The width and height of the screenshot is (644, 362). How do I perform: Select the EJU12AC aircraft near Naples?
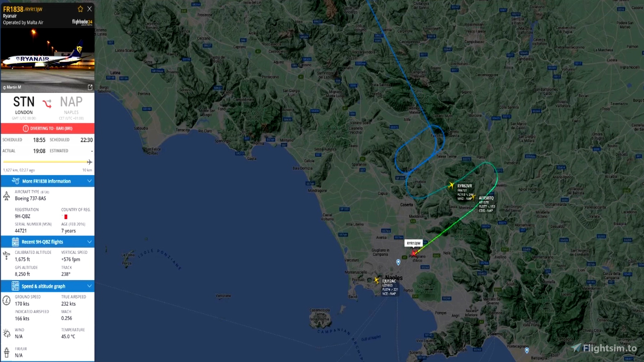377,280
